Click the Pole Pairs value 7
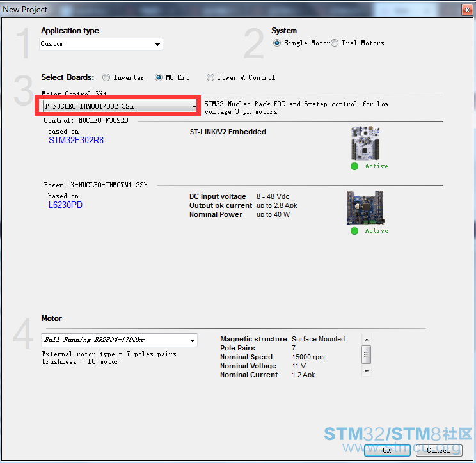Screen dimensions: 476x463 pyautogui.click(x=294, y=348)
